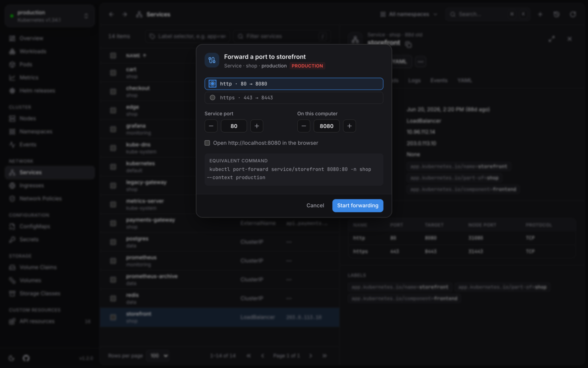
Task: Open Pods in the sidebar
Action: click(50, 64)
